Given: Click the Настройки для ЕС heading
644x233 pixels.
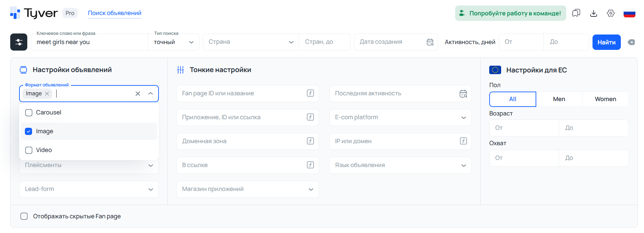Looking at the screenshot, I should (537, 70).
